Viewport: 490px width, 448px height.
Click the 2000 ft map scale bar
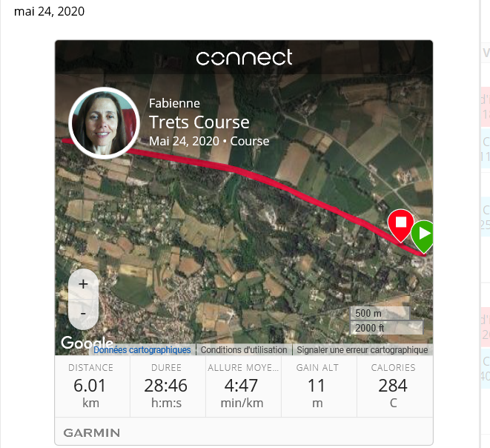click(x=387, y=328)
